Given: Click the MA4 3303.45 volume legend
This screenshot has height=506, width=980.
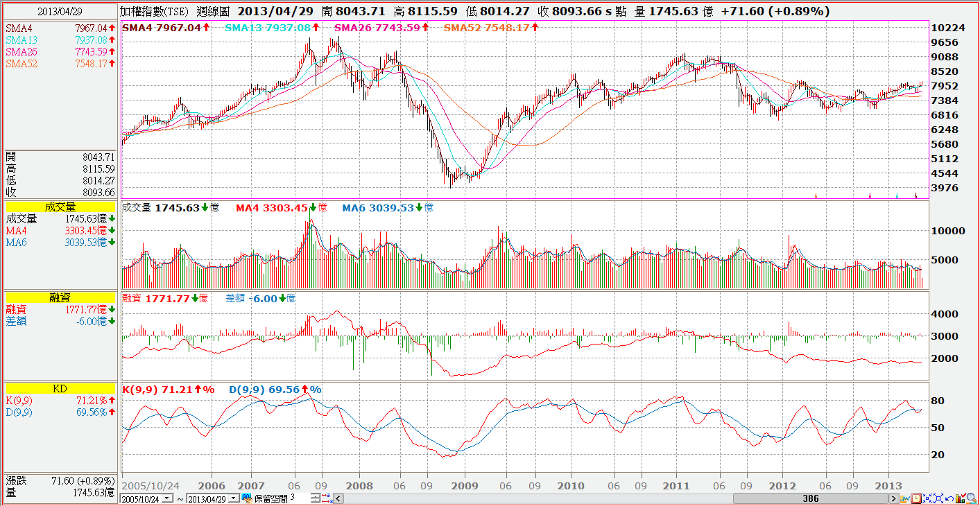Looking at the screenshot, I should click(x=281, y=208).
